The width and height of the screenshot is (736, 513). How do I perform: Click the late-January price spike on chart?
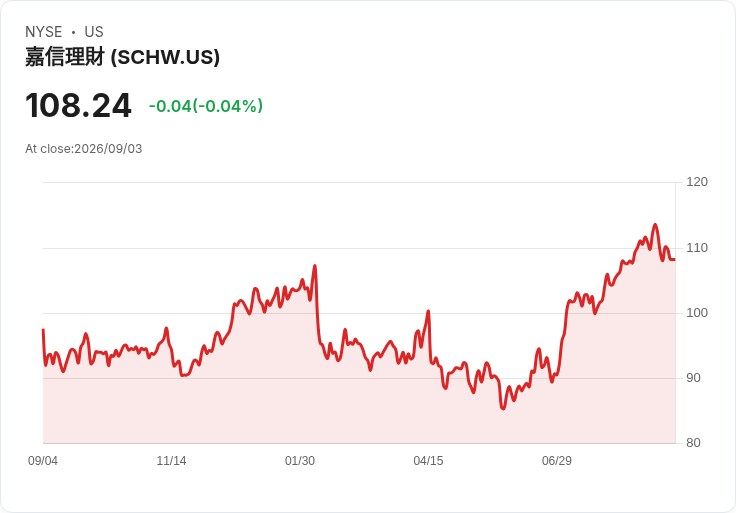pyautogui.click(x=315, y=266)
